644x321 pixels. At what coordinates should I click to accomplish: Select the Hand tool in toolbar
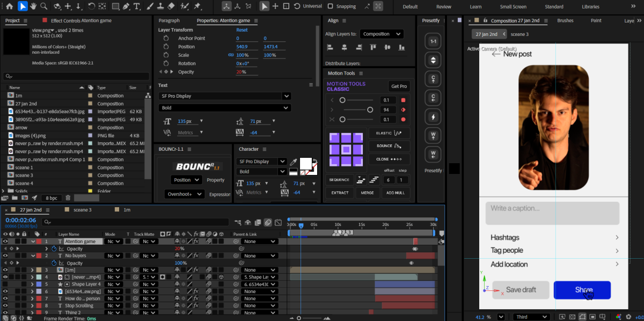[x=33, y=6]
